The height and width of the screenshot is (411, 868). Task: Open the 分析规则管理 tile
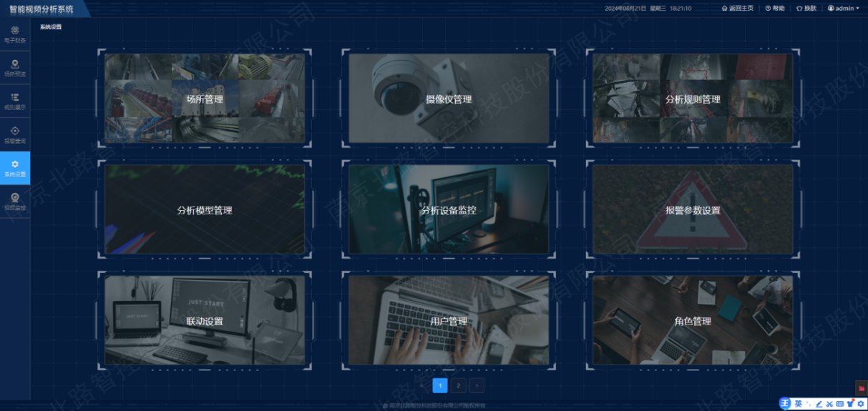692,99
